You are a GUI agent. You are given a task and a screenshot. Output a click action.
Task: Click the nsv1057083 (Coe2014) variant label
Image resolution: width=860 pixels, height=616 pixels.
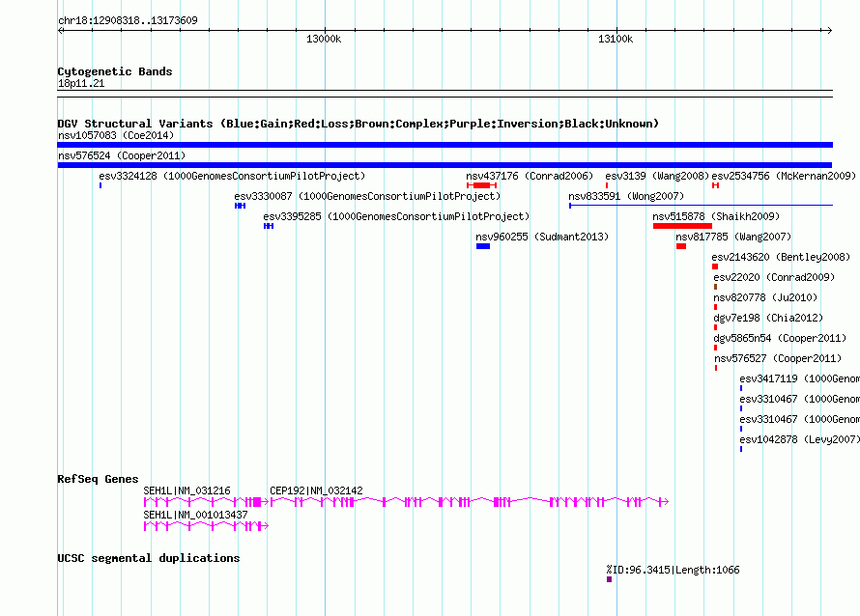(116, 135)
